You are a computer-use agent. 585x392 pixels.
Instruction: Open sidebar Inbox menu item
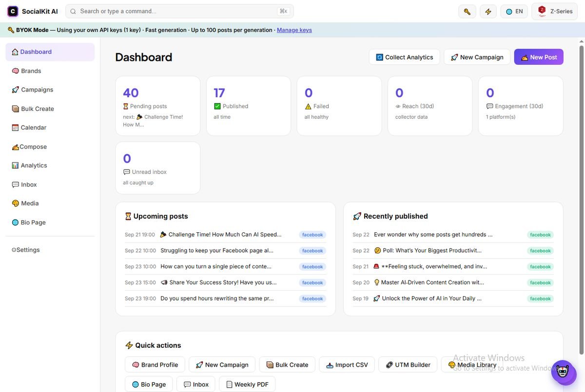50,185
